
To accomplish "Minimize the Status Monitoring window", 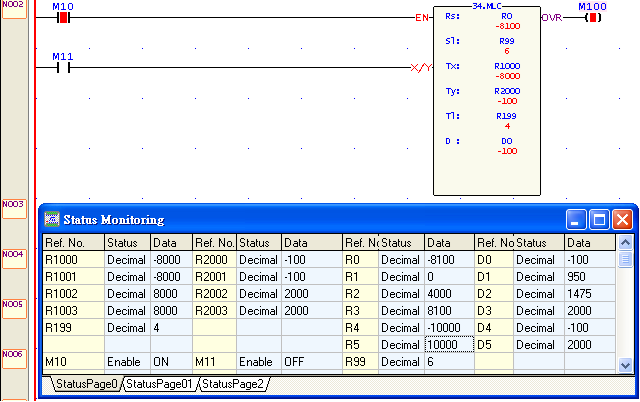I will [x=576, y=220].
